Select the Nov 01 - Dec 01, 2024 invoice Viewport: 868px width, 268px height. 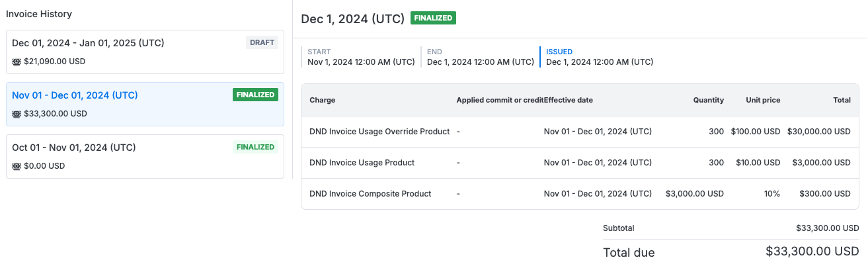pos(75,95)
